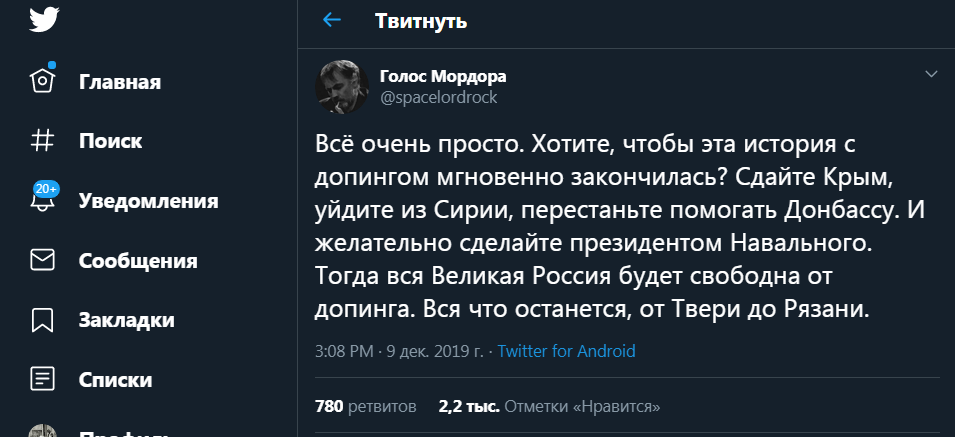
Task: Click the hashtag Explore icon
Action: click(42, 141)
